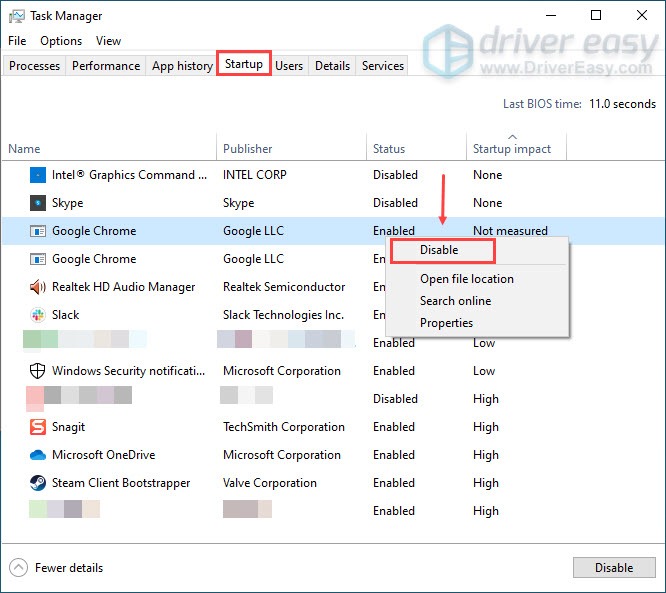Click the Windows Security shield icon
Viewport: 666px width, 593px height.
click(x=38, y=371)
